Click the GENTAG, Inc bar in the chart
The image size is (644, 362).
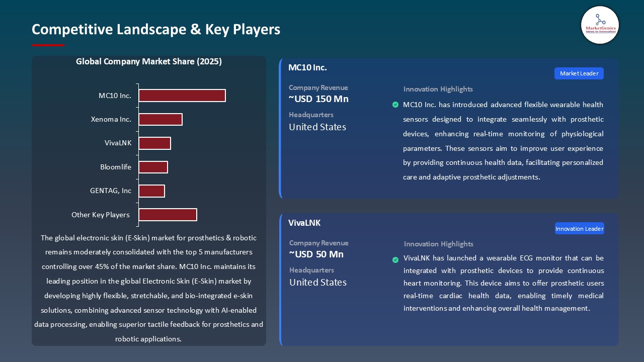click(152, 191)
